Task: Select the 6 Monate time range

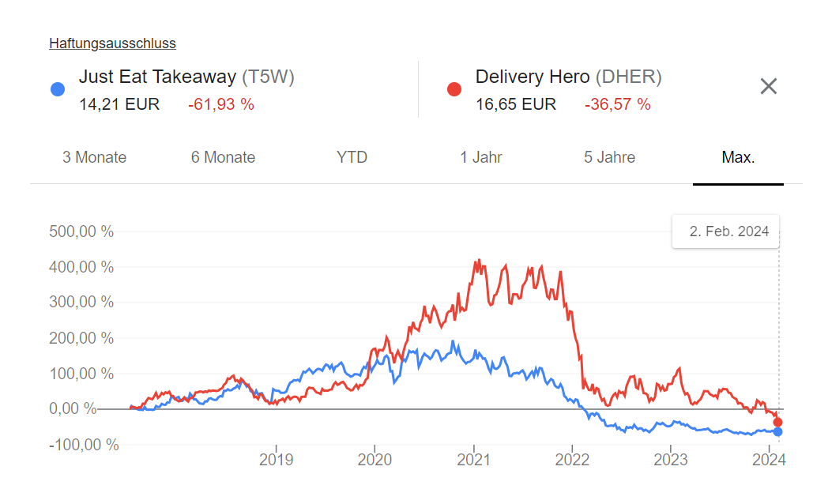Action: (x=223, y=157)
